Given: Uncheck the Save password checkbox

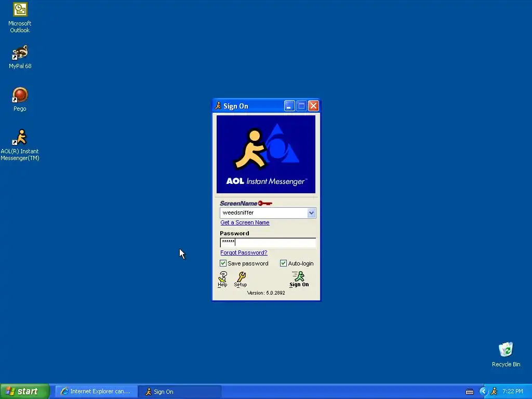Looking at the screenshot, I should point(223,263).
